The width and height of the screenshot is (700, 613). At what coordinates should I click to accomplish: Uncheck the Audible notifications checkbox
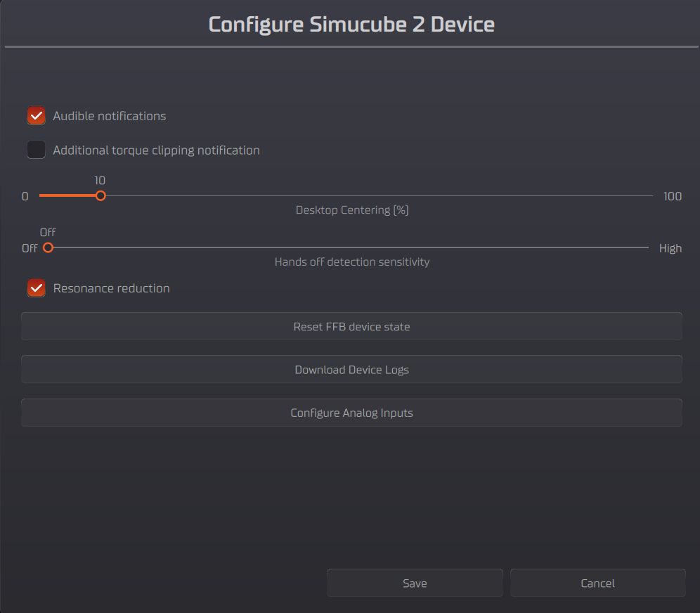point(37,115)
